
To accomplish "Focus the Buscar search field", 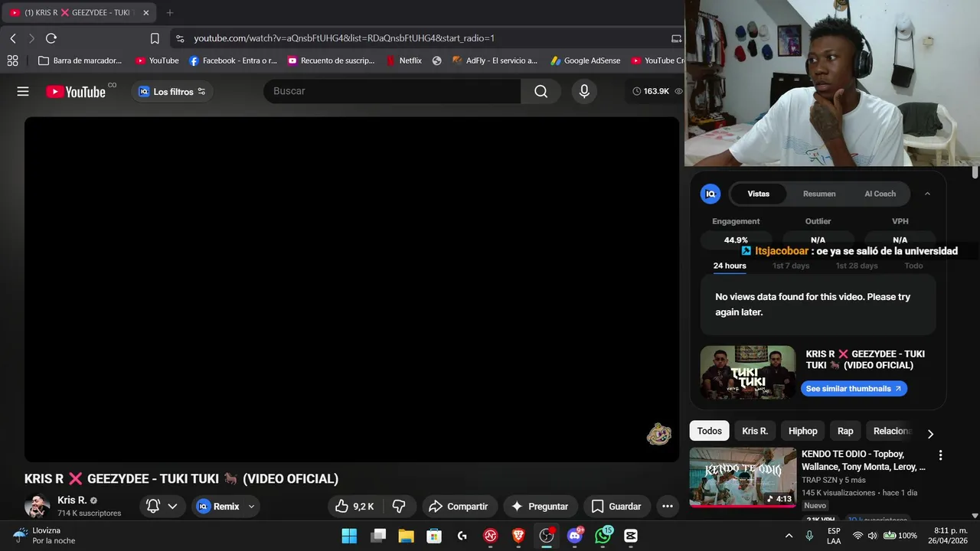I will click(393, 91).
